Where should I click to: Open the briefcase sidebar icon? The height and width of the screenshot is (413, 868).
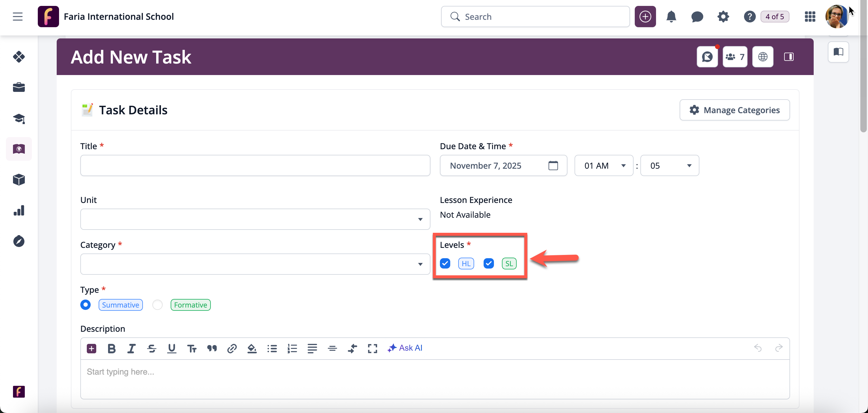pos(19,87)
